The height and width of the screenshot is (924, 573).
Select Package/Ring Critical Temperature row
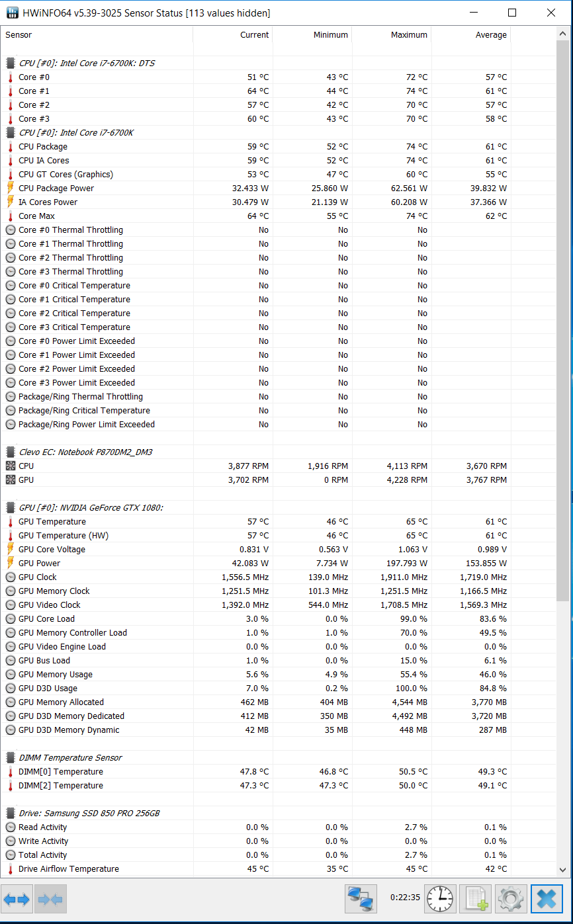[x=279, y=411]
